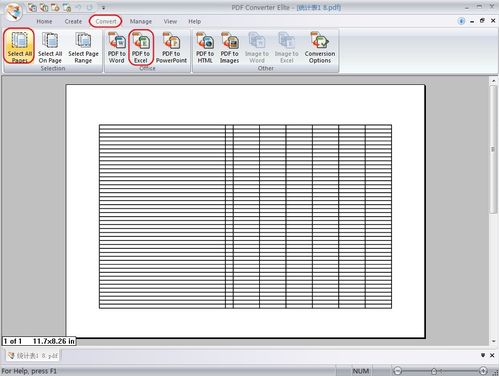
Task: Click the greyed Image to Excel button
Action: coord(287,47)
